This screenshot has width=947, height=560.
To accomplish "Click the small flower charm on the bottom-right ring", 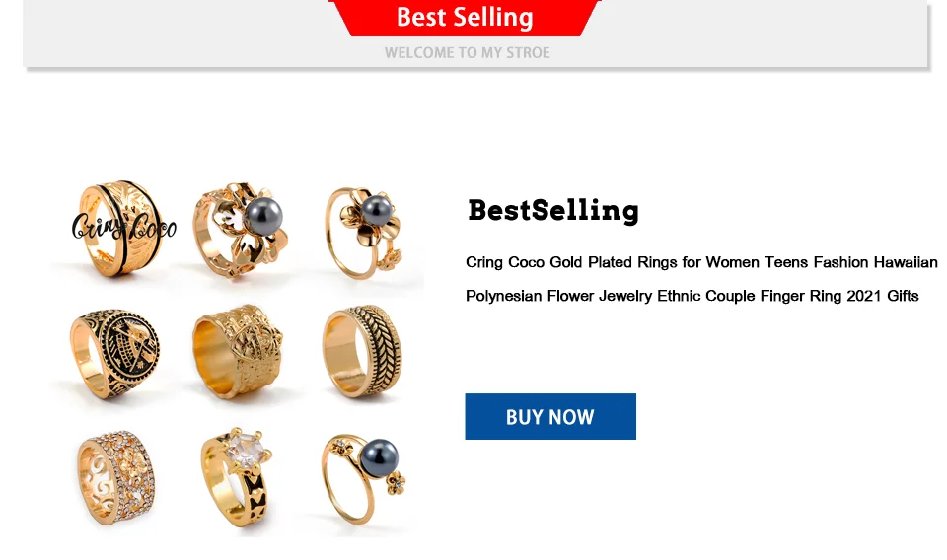I will tap(397, 482).
